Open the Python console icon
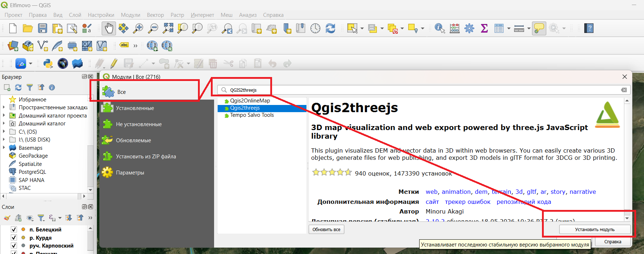 (48, 63)
